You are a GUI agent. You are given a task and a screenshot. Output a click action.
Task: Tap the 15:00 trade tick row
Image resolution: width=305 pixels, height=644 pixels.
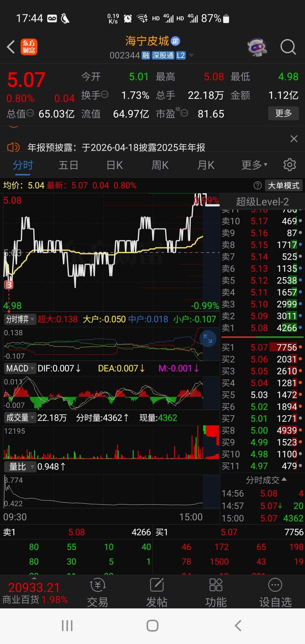point(262,518)
